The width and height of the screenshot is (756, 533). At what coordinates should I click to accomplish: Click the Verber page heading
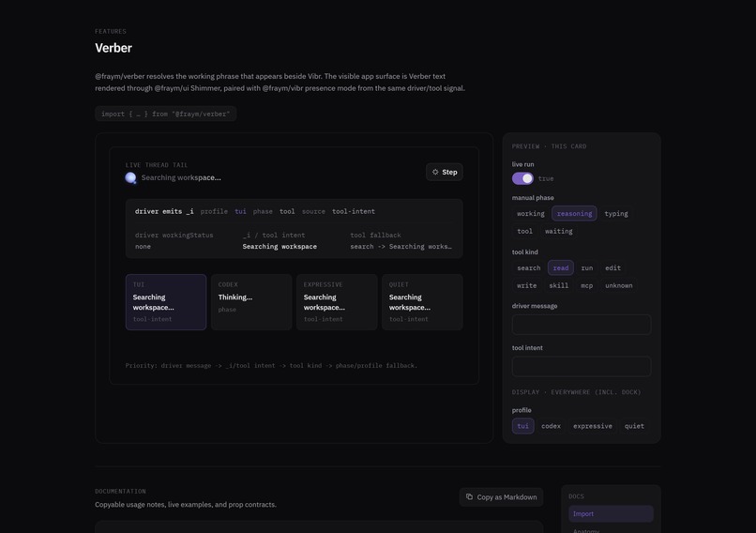113,48
